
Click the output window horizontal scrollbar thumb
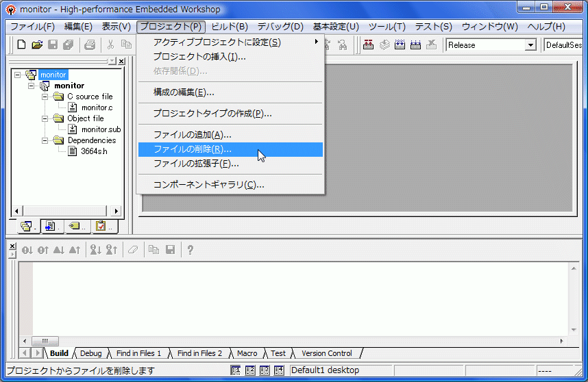pos(45,341)
